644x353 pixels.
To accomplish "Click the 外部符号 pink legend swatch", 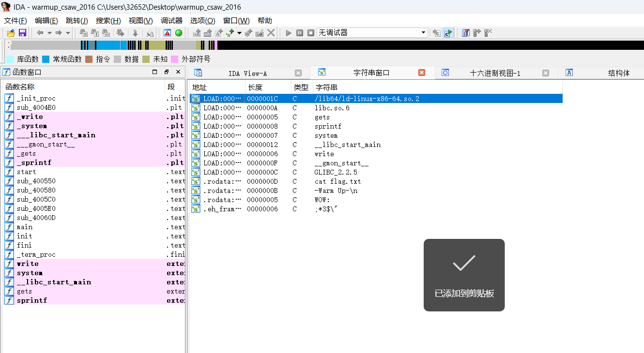I will coord(175,59).
